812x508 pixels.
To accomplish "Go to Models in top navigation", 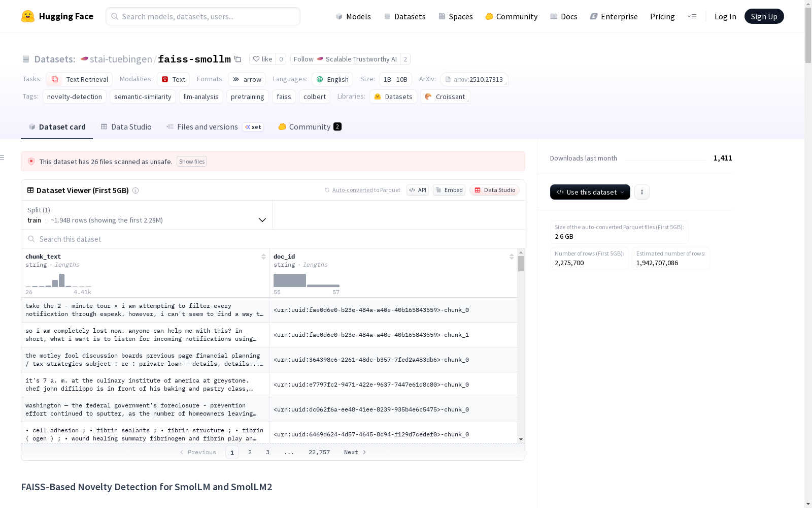I will point(353,16).
